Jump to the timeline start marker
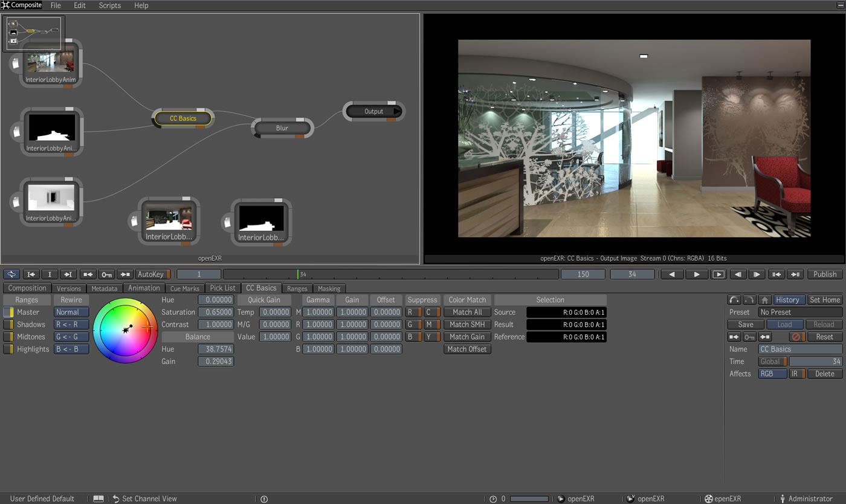The width and height of the screenshot is (846, 504). (x=32, y=274)
